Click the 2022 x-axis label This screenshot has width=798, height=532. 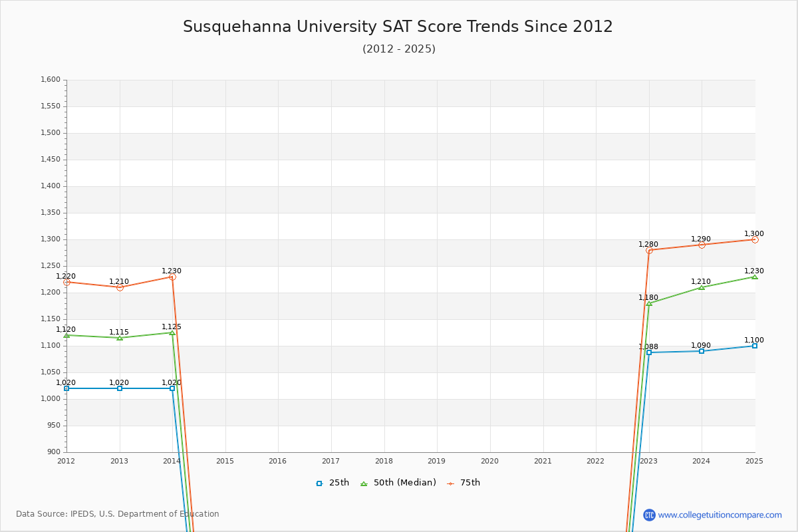pyautogui.click(x=595, y=461)
